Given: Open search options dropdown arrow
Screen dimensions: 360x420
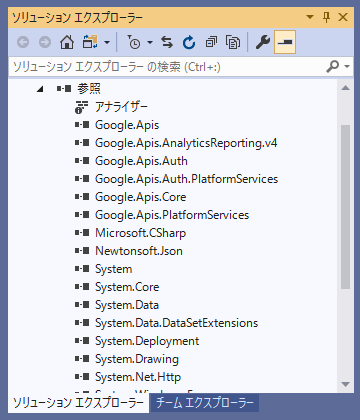Looking at the screenshot, I should tap(347, 67).
